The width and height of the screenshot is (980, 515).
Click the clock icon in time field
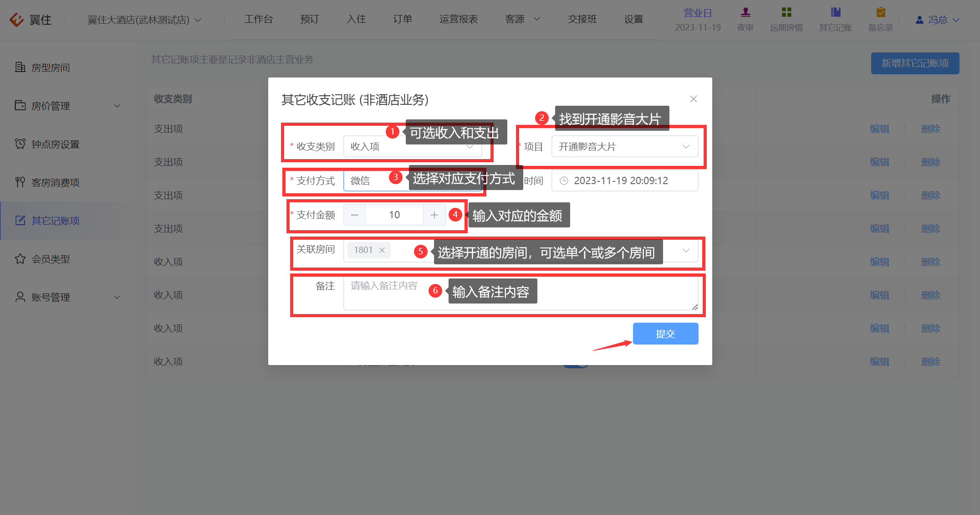[564, 180]
